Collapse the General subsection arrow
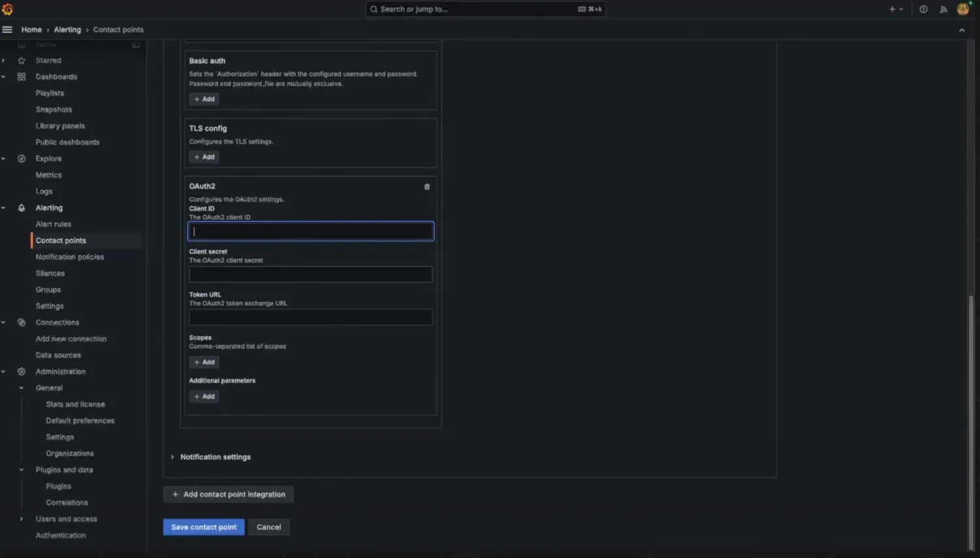This screenshot has height=558, width=980. click(22, 388)
